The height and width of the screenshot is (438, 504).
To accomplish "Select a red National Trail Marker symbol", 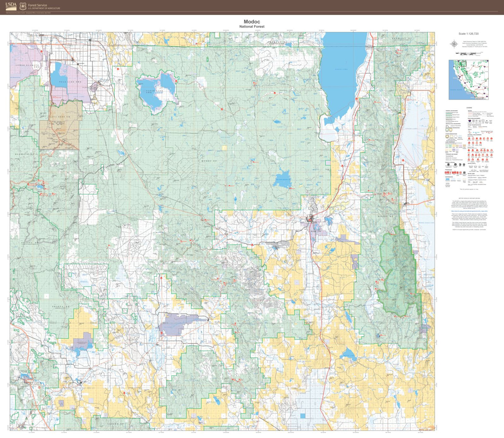I will point(469,138).
